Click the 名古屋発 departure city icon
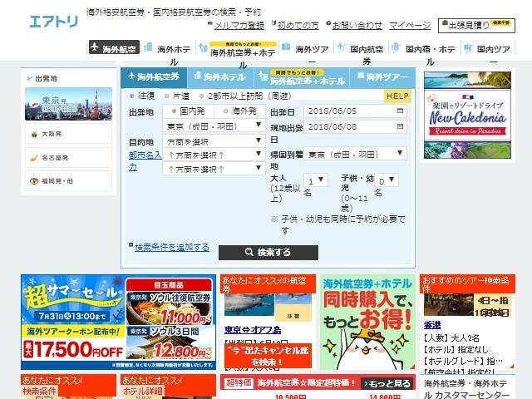532x399 pixels. tap(33, 155)
